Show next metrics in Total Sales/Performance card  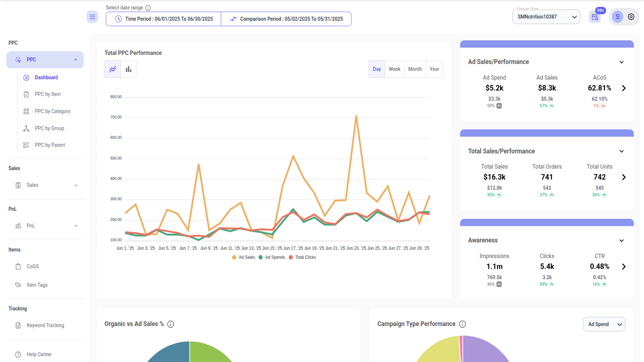pyautogui.click(x=624, y=177)
